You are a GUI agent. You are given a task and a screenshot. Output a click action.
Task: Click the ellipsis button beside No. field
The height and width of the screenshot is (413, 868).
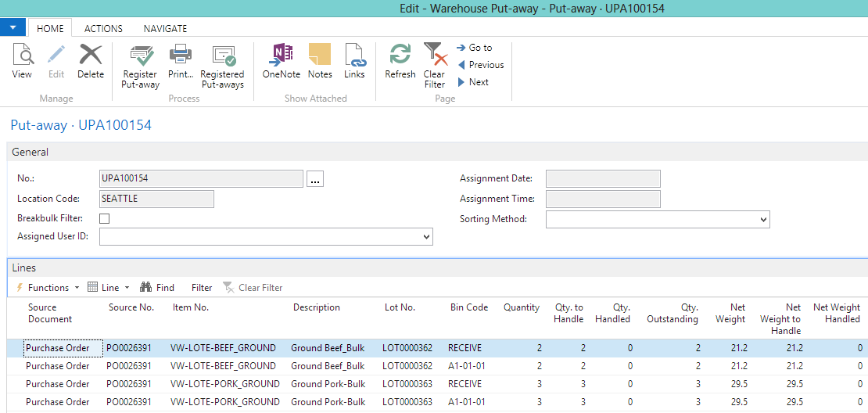(x=315, y=179)
